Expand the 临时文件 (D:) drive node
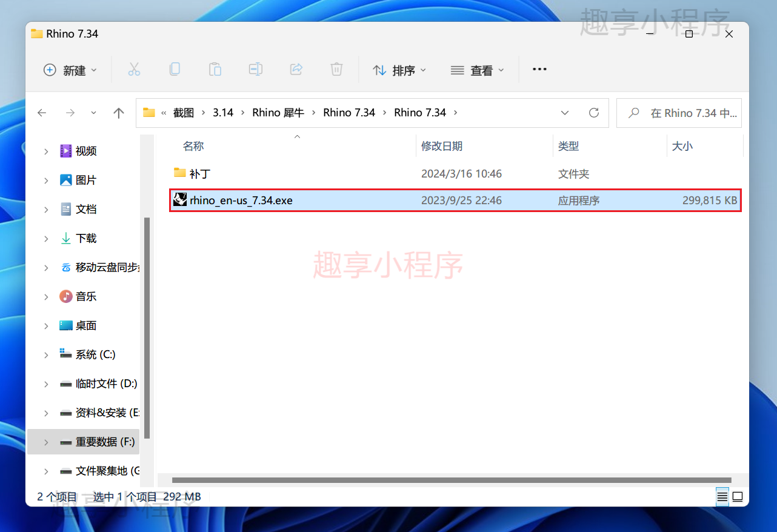 click(x=46, y=384)
